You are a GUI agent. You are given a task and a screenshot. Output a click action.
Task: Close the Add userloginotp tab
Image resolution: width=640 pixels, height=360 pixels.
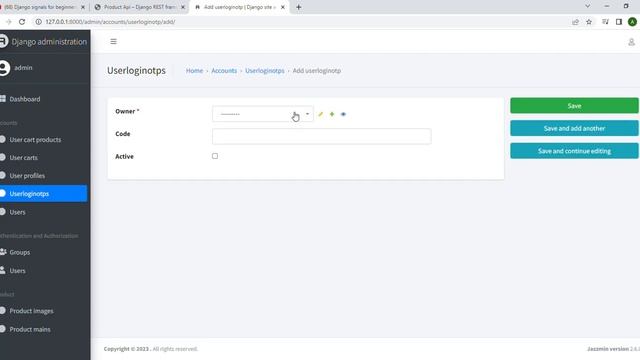coord(282,7)
